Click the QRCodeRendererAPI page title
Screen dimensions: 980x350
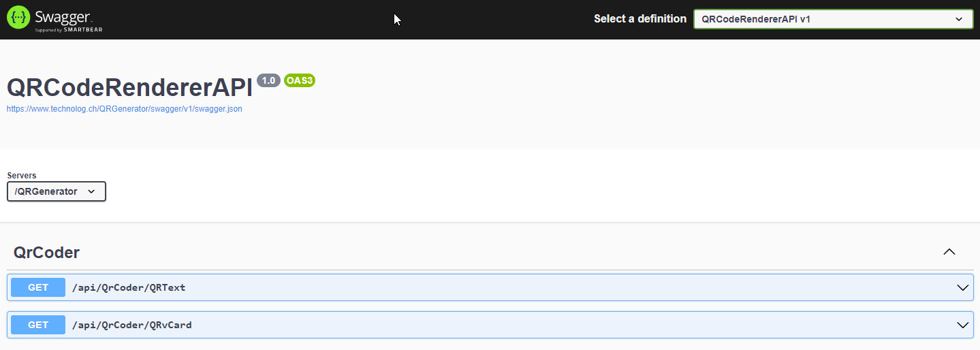pyautogui.click(x=129, y=87)
